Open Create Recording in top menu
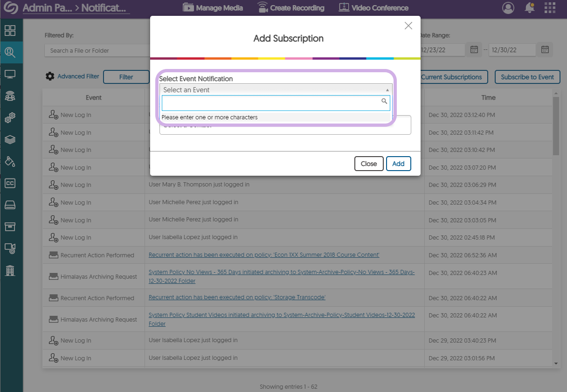Screen dimensions: 567x392 point(290,8)
